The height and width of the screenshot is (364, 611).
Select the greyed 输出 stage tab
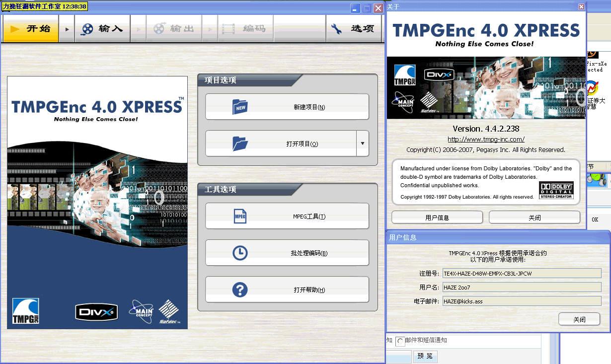174,29
